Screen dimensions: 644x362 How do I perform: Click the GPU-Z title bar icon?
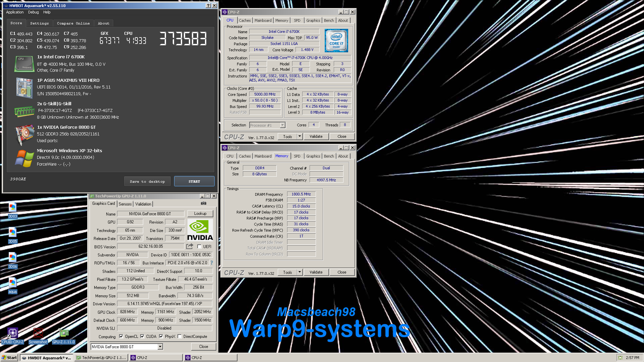pos(92,196)
